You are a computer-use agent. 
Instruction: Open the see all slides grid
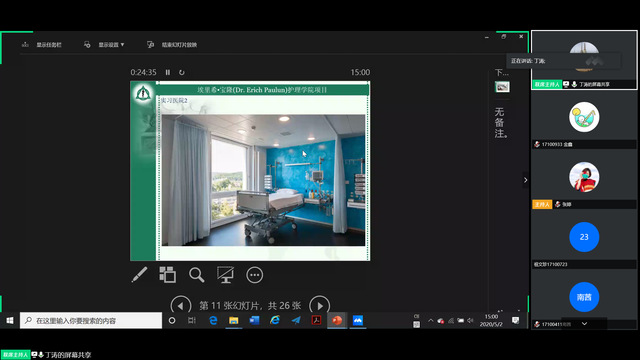[167, 275]
